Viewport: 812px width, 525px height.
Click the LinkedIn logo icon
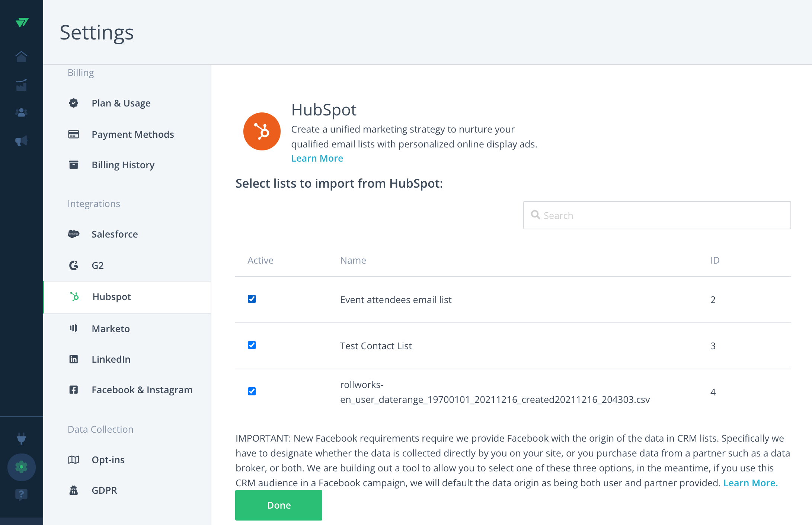click(74, 359)
